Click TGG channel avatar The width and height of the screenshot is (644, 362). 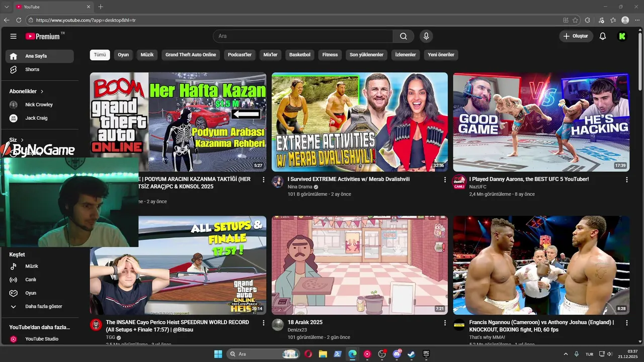tap(96, 325)
